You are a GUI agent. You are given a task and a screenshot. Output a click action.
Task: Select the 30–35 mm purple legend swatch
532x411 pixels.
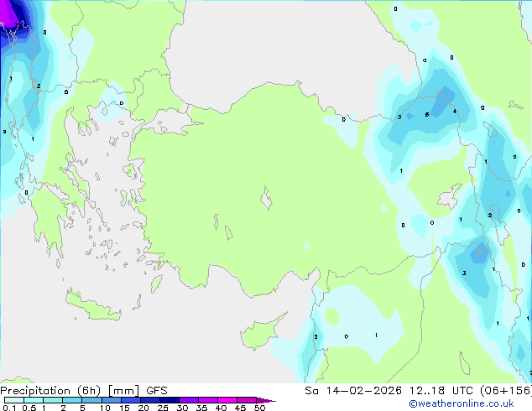(189, 400)
